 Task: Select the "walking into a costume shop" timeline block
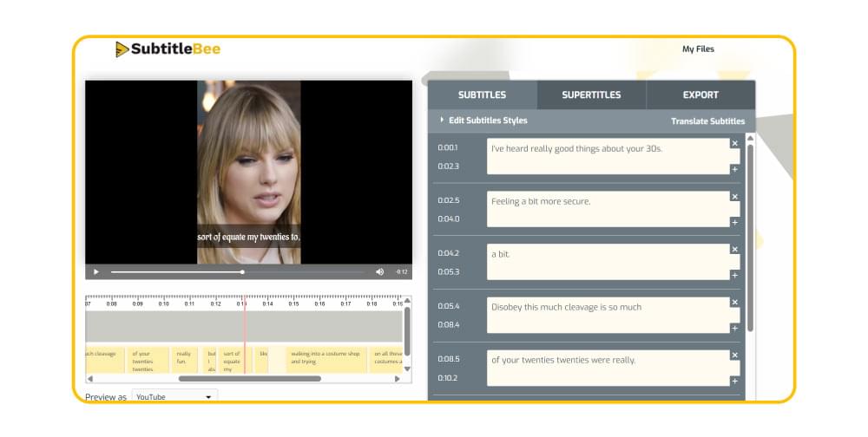[x=326, y=360]
